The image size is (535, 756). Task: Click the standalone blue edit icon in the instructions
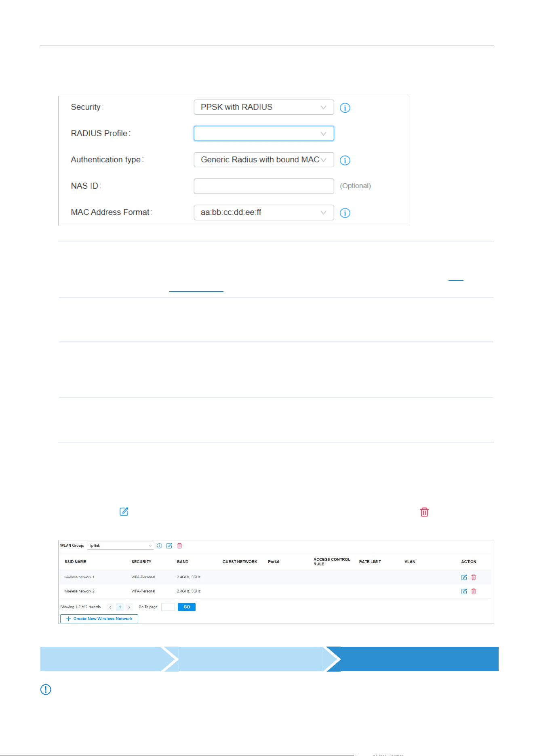pos(124,512)
